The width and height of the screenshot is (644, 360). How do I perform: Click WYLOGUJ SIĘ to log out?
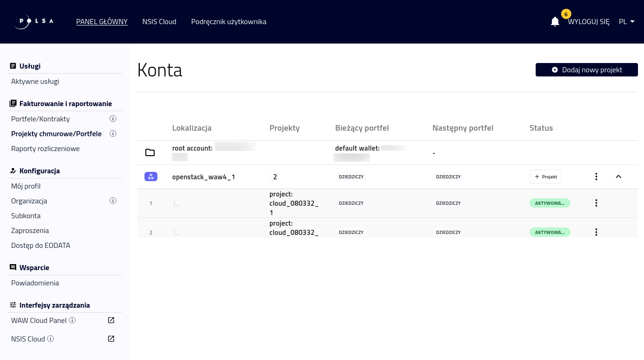point(588,22)
